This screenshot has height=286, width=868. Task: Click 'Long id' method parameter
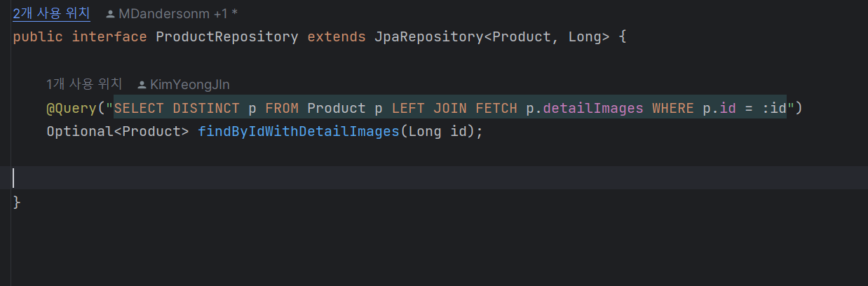tap(438, 132)
